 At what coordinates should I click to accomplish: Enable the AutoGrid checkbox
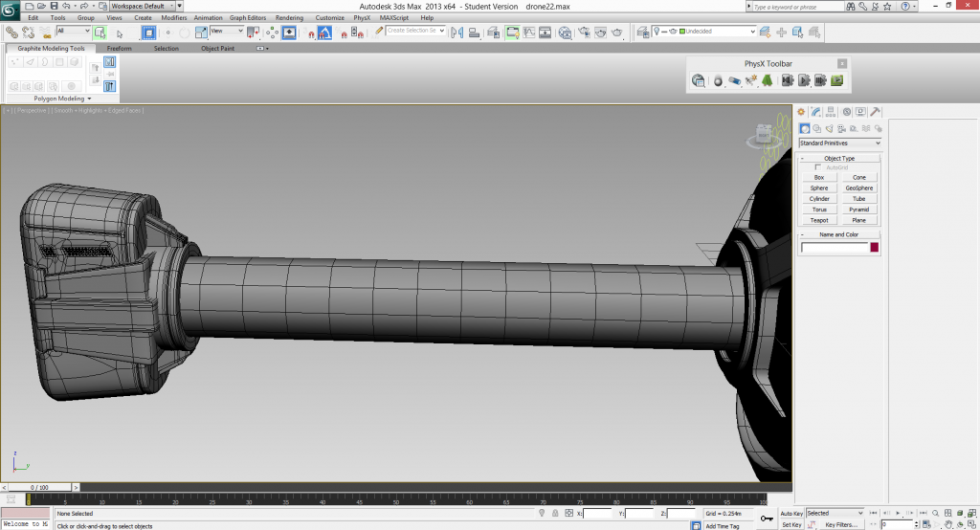817,167
